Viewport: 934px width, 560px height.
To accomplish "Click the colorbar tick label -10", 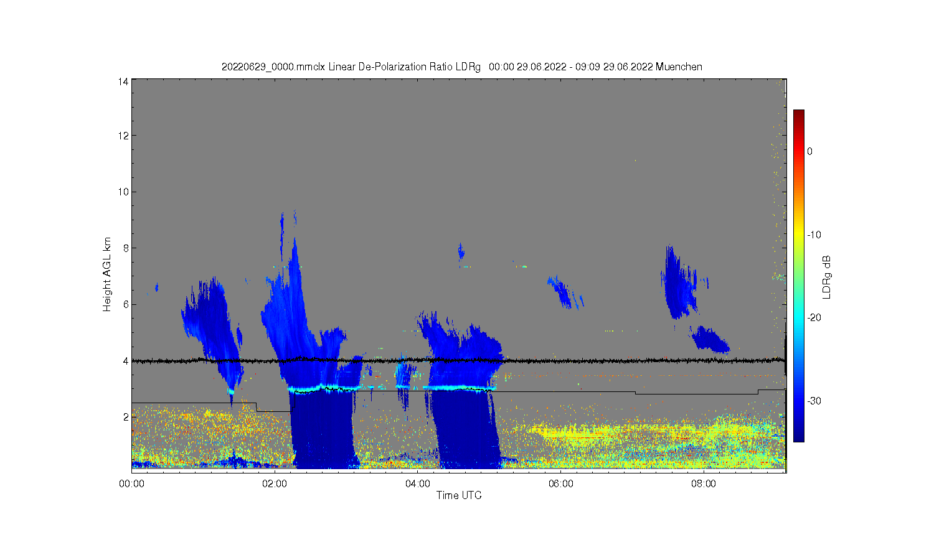I will (x=814, y=235).
